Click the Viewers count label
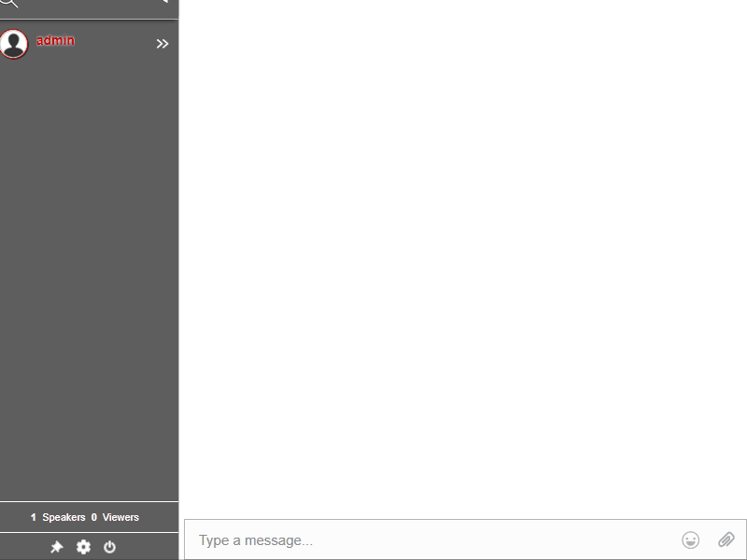Screen dimensions: 747x560 pos(116,516)
